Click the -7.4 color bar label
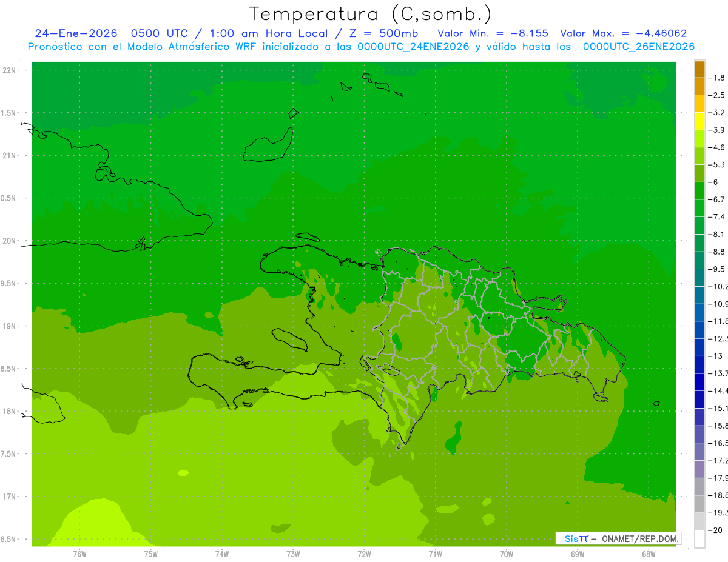This screenshot has width=728, height=562. 717,217
